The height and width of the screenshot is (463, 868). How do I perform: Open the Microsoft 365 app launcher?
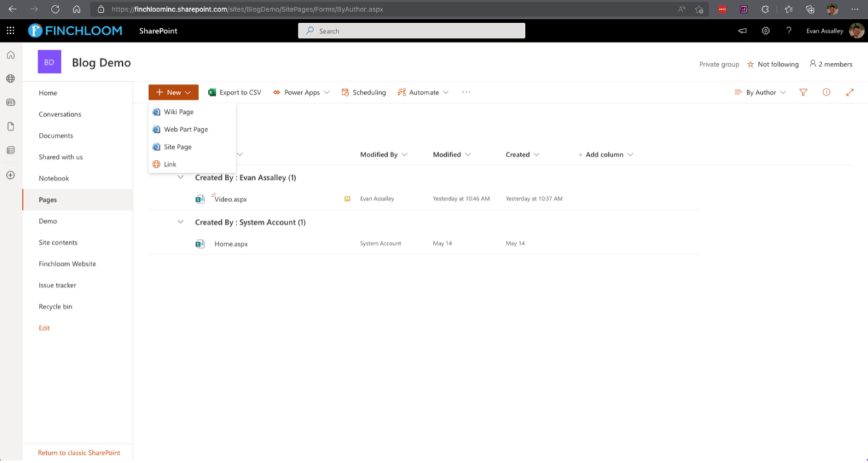[x=10, y=31]
